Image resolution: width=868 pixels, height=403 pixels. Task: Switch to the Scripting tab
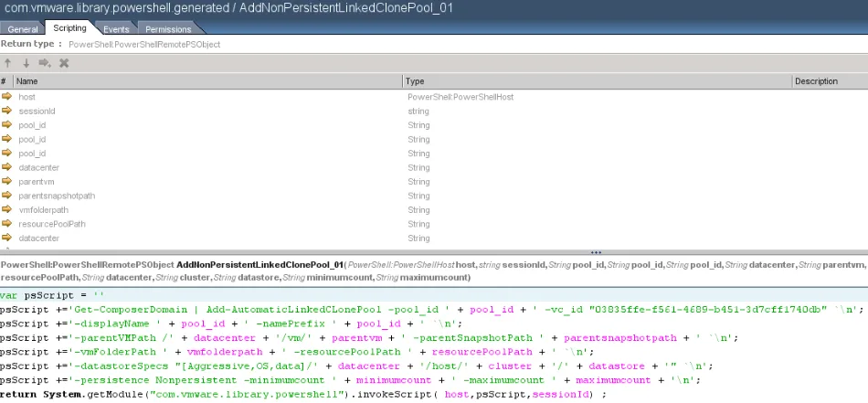click(x=69, y=28)
